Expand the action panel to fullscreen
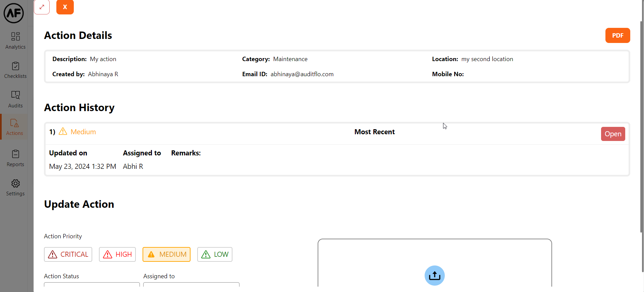This screenshot has width=644, height=292. [42, 7]
